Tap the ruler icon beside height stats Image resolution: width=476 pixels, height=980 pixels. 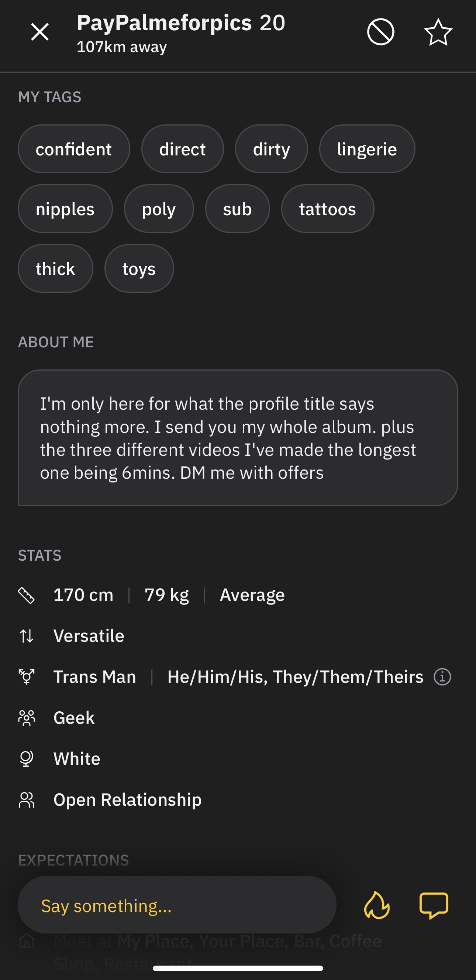click(26, 595)
